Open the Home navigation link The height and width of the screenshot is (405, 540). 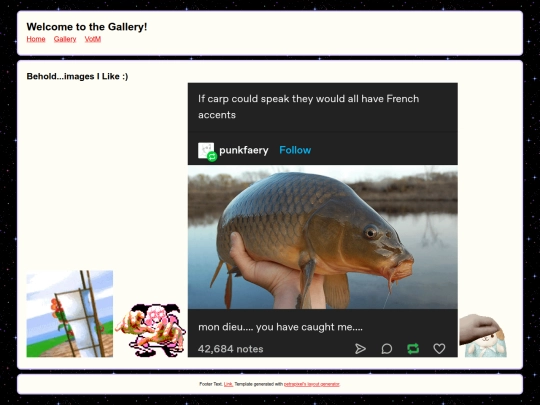coord(36,39)
